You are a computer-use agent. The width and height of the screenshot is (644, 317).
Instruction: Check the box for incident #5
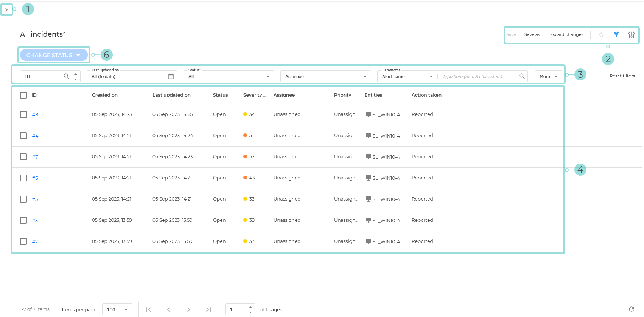click(23, 199)
